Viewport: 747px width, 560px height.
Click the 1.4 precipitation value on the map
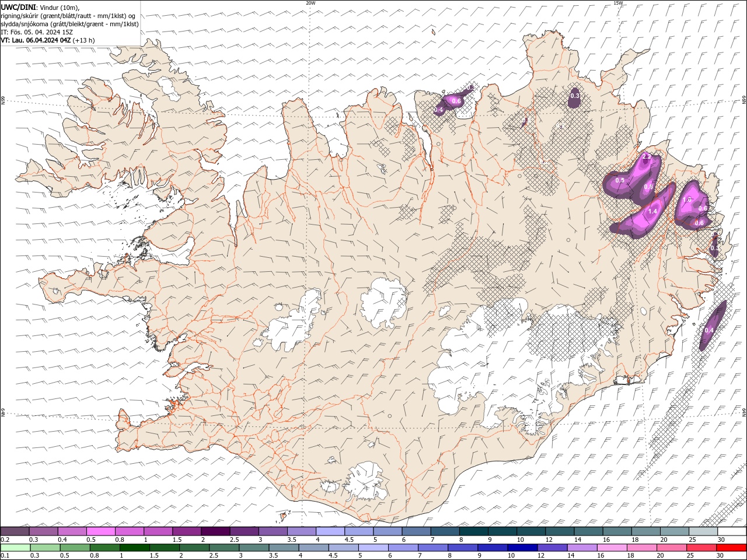point(652,211)
